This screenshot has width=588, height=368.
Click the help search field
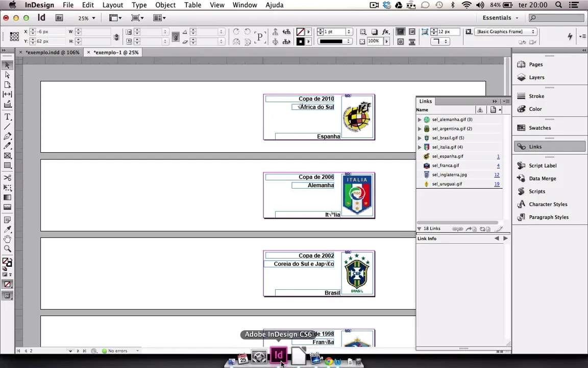click(556, 18)
